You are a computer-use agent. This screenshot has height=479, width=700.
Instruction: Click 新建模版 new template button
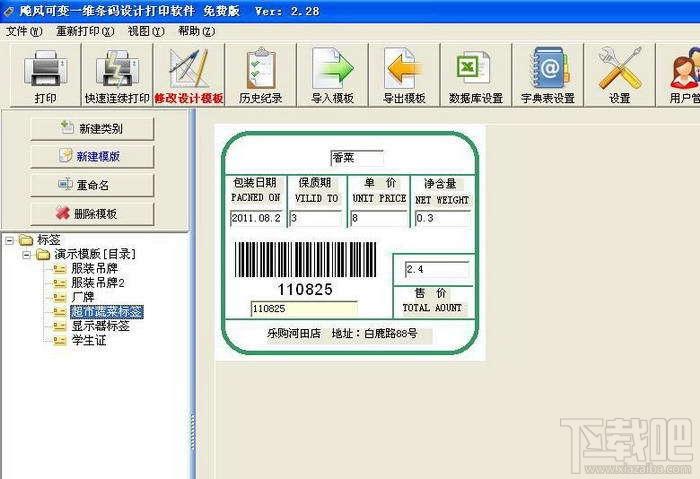coord(92,156)
